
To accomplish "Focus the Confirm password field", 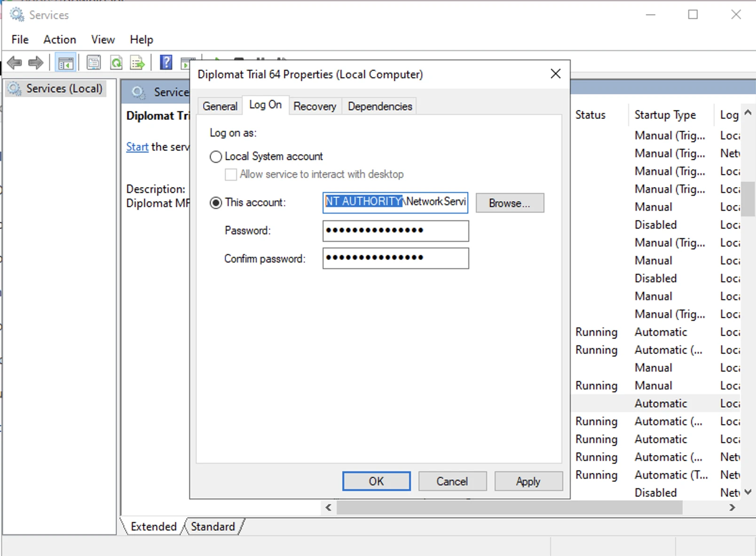I will click(395, 258).
